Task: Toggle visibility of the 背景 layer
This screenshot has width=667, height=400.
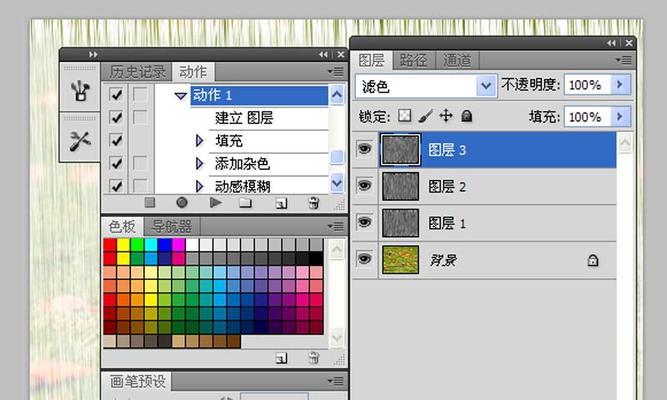Action: pos(365,259)
